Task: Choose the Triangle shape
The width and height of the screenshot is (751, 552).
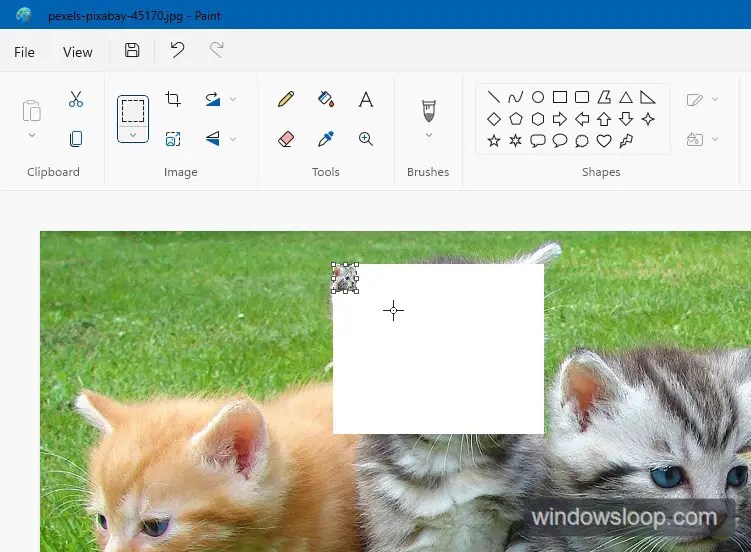Action: click(626, 97)
